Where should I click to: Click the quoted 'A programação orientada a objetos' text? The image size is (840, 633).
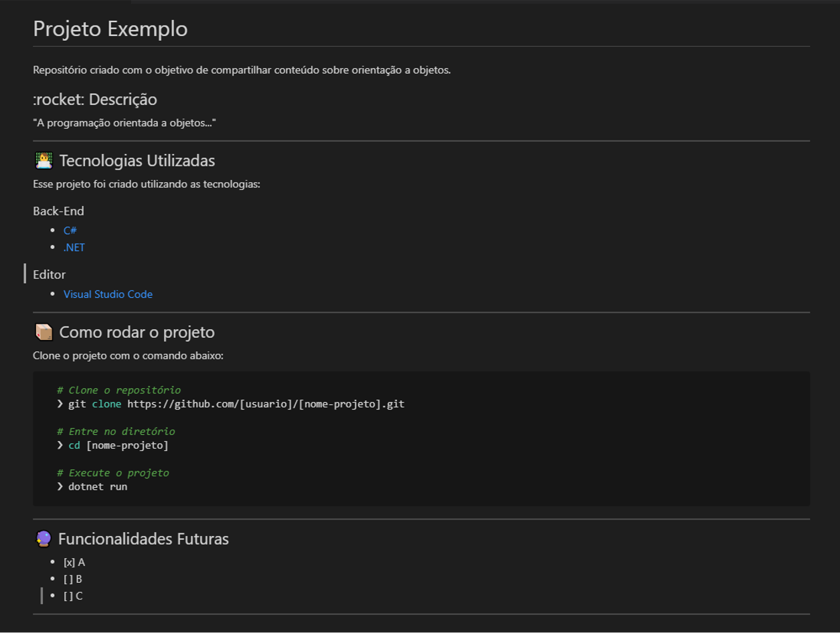[124, 123]
